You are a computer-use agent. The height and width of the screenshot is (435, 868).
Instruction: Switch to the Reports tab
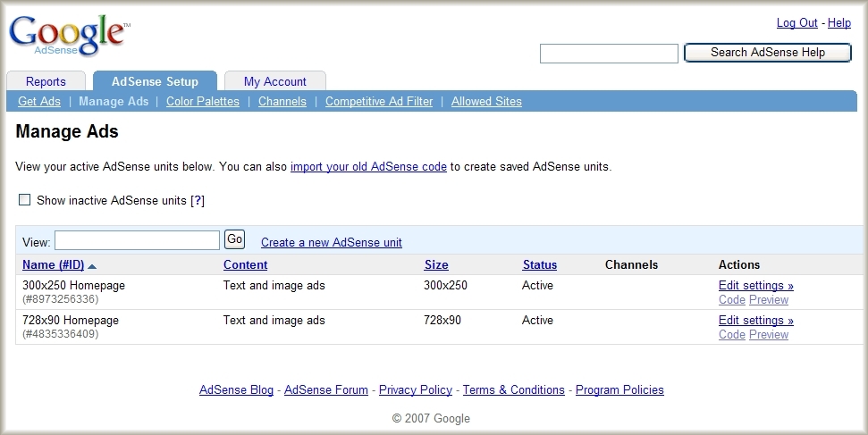46,81
